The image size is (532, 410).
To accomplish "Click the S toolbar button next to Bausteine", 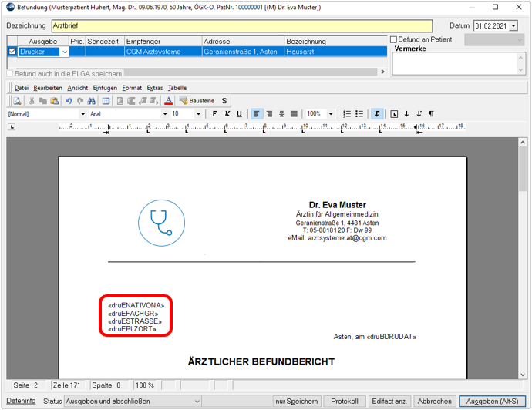I will point(224,101).
